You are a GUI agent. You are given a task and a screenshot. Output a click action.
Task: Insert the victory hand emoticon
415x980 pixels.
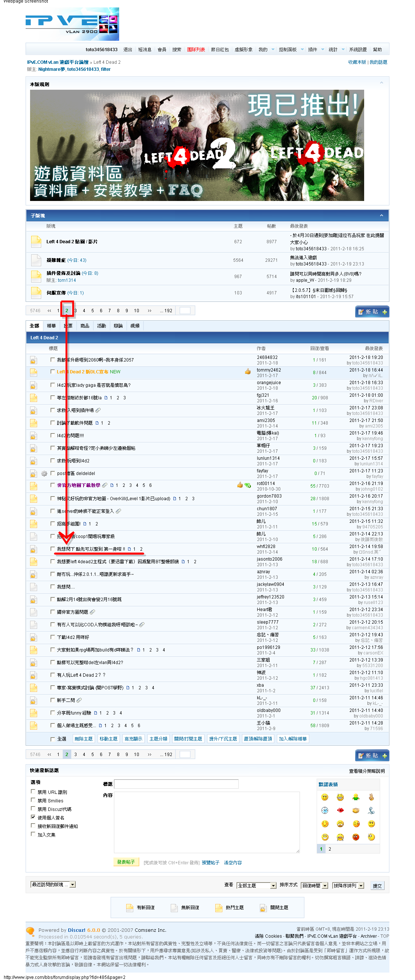click(x=371, y=797)
